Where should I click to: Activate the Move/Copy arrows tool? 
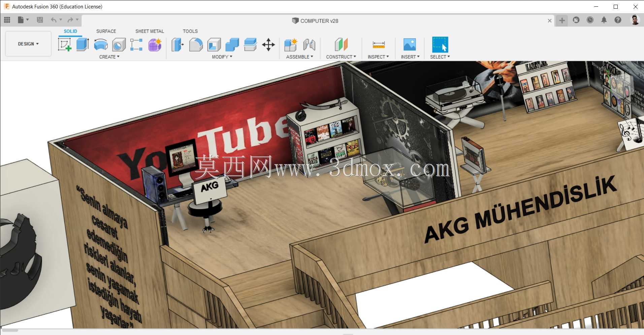268,44
